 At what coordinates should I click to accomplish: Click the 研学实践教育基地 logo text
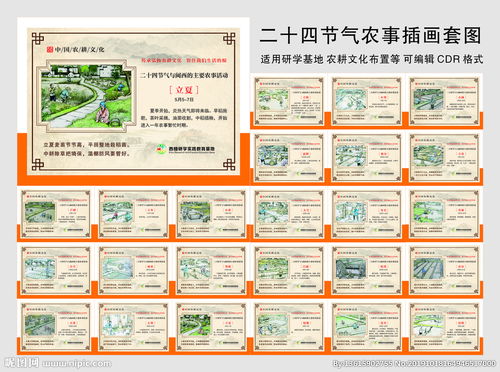(192, 149)
